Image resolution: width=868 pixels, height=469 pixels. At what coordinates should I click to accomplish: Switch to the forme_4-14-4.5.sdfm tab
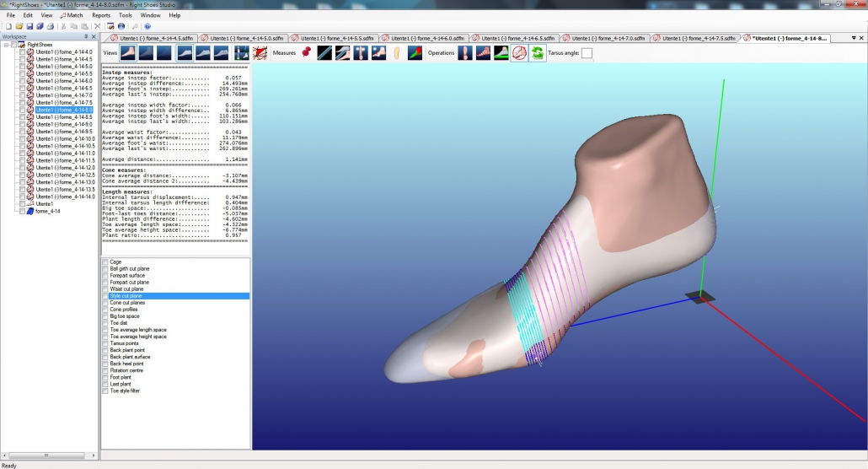pos(152,38)
